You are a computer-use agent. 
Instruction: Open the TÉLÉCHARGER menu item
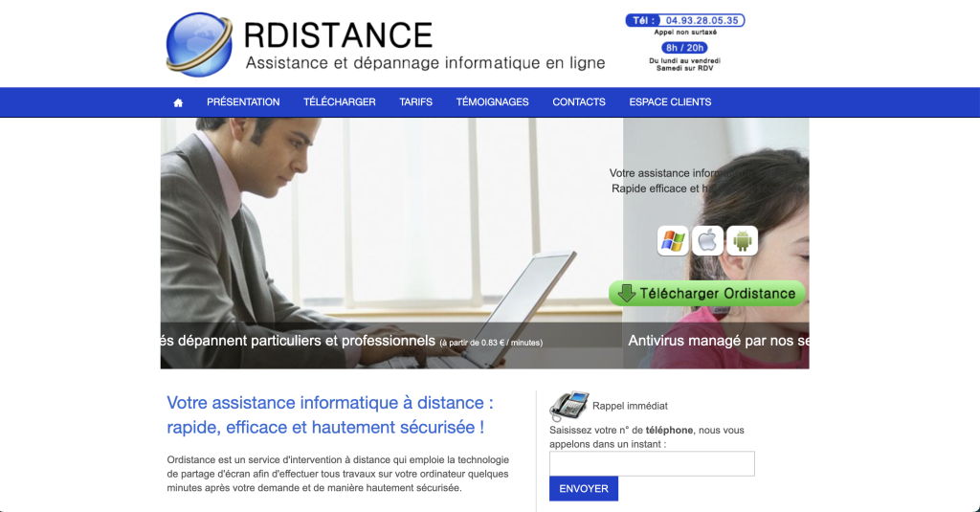340,101
